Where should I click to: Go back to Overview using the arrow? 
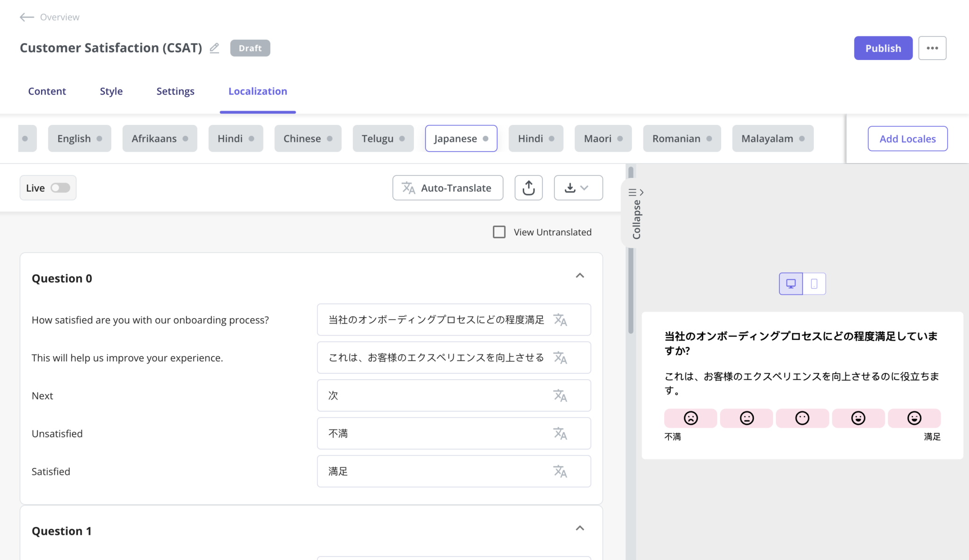(26, 17)
